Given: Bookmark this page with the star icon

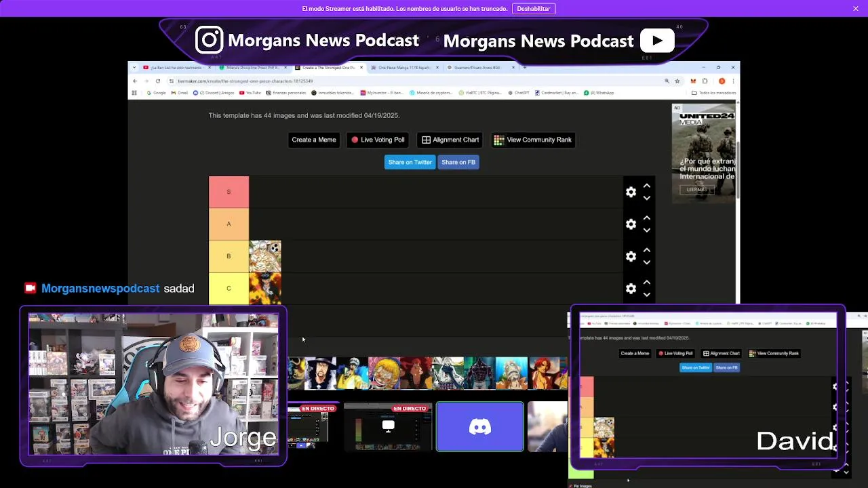Looking at the screenshot, I should pos(677,81).
